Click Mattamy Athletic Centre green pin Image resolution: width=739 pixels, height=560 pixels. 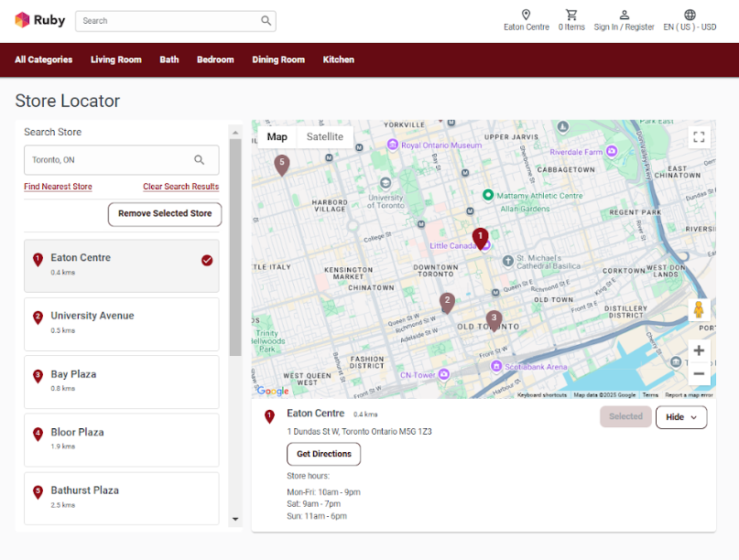pyautogui.click(x=488, y=195)
